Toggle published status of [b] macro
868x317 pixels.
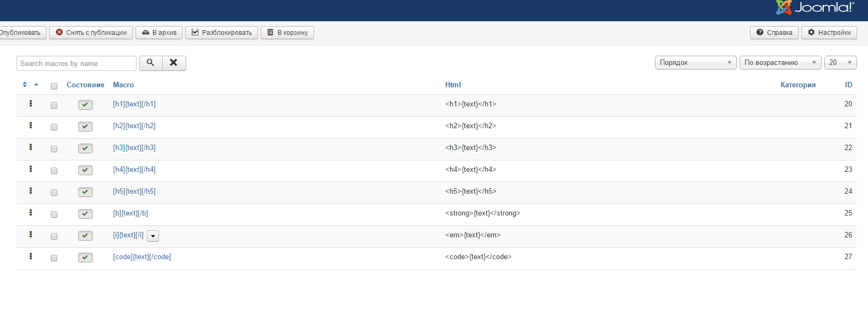[85, 214]
